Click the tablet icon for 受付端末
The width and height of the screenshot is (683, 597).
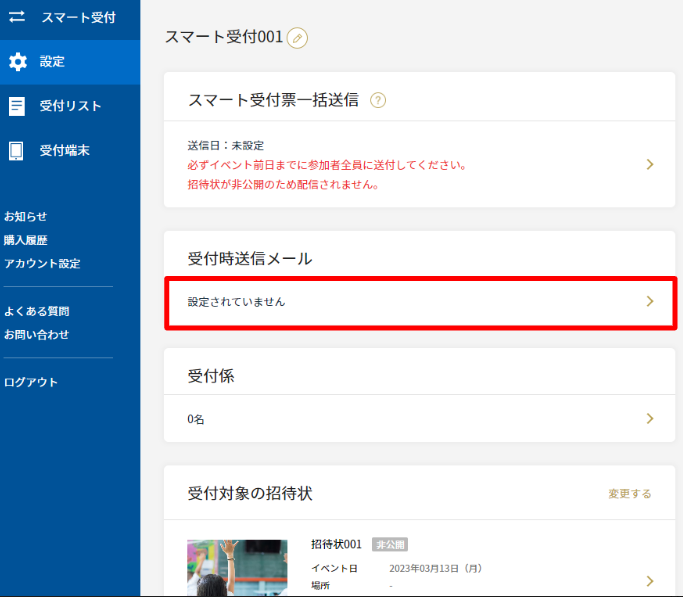coord(16,151)
